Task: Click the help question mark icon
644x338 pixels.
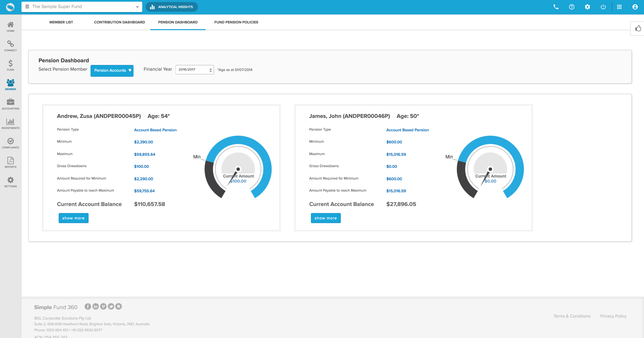Action: click(x=572, y=7)
